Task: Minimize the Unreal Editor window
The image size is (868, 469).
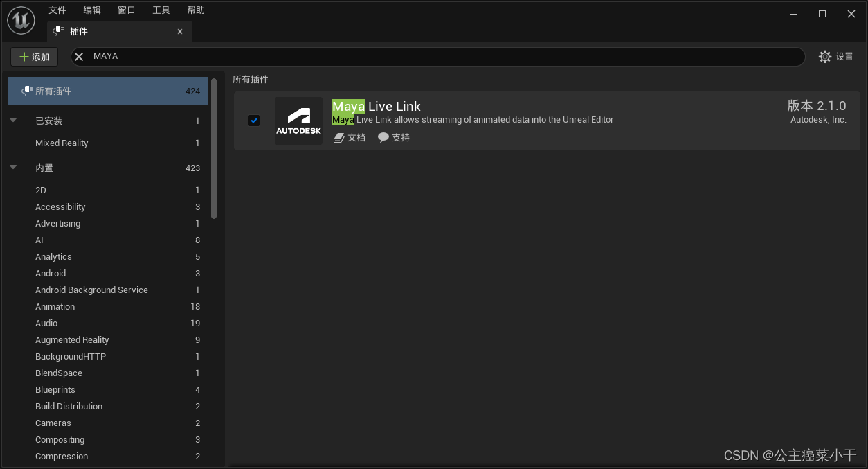Action: click(x=793, y=14)
